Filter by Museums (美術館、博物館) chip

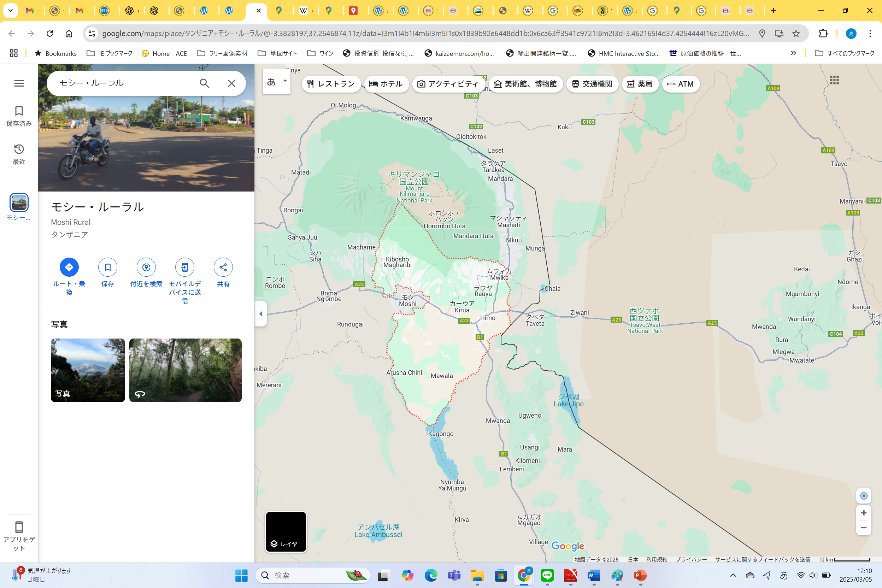pyautogui.click(x=525, y=84)
